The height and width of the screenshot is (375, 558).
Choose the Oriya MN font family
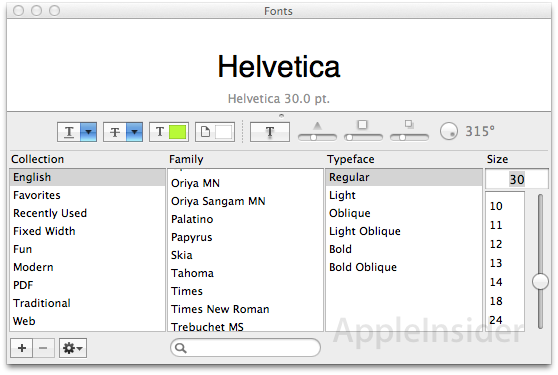(x=245, y=183)
